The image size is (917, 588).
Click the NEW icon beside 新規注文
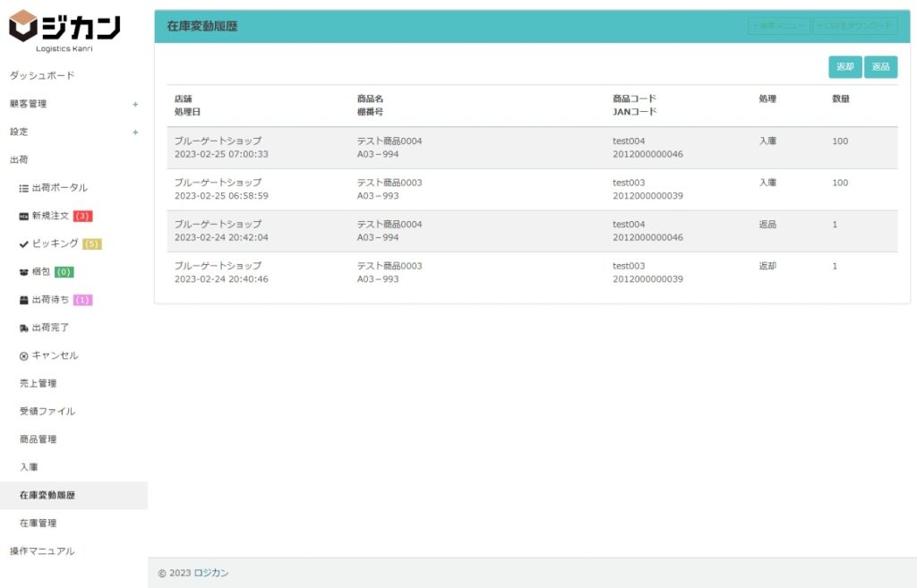tap(24, 216)
